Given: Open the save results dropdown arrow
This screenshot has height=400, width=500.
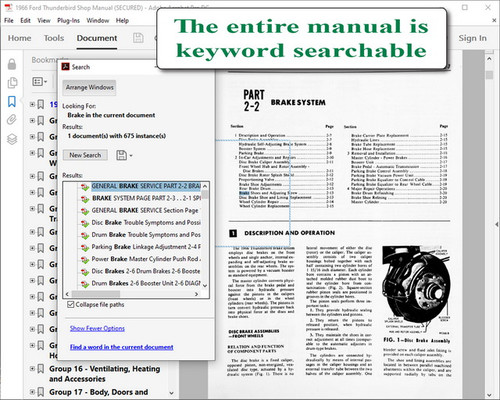Looking at the screenshot, I should coord(131,156).
